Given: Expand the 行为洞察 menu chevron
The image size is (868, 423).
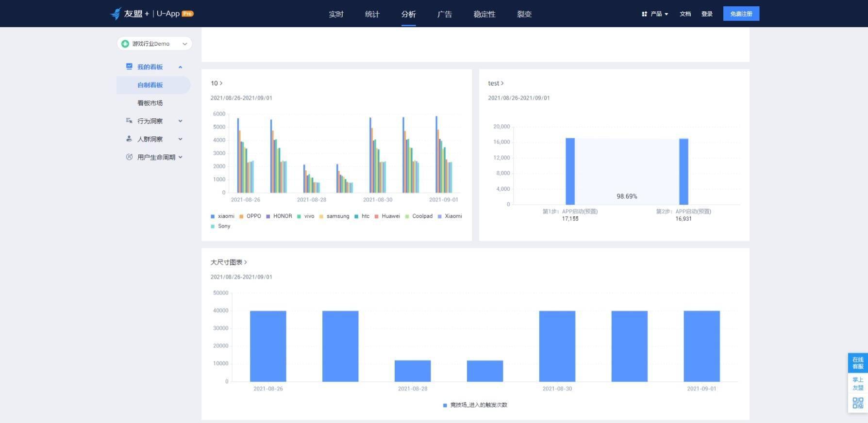Looking at the screenshot, I should point(180,121).
